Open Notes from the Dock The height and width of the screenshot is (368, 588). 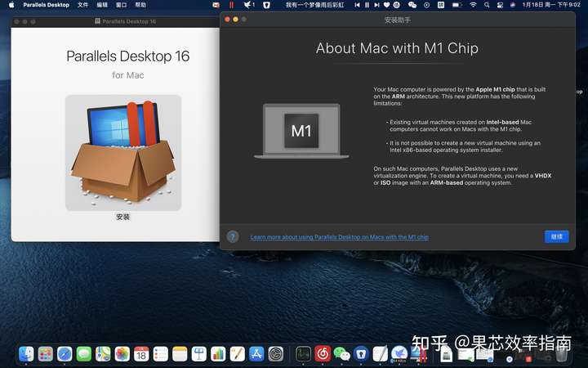click(180, 354)
